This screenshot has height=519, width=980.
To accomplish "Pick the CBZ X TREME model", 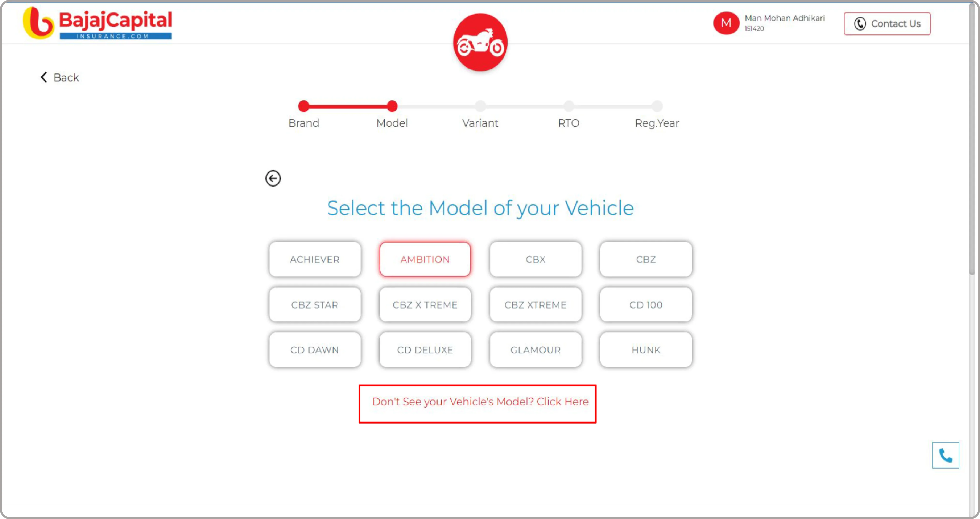I will pyautogui.click(x=425, y=304).
